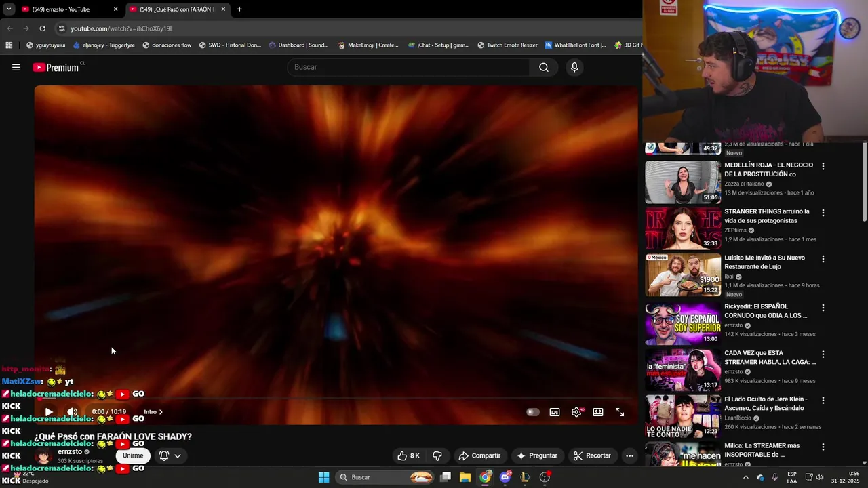Toggle subtitles in the video player

555,412
